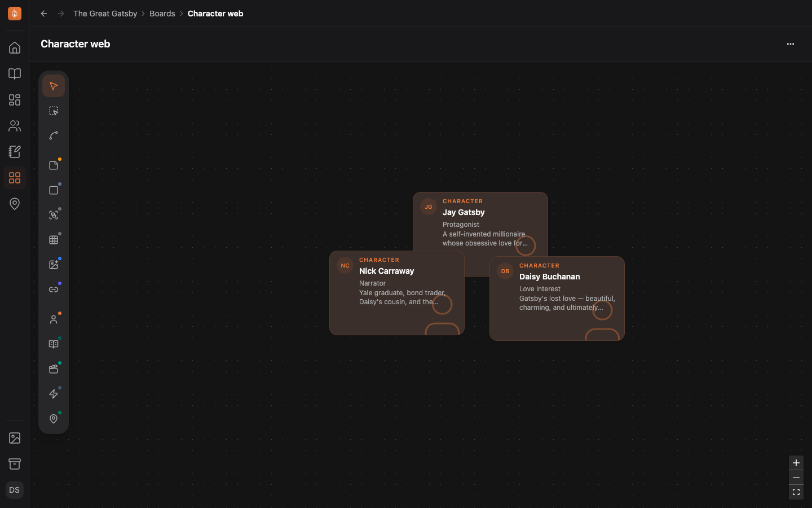Image resolution: width=812 pixels, height=508 pixels.
Task: Open the notebook notes icon in sidebar
Action: point(15,152)
